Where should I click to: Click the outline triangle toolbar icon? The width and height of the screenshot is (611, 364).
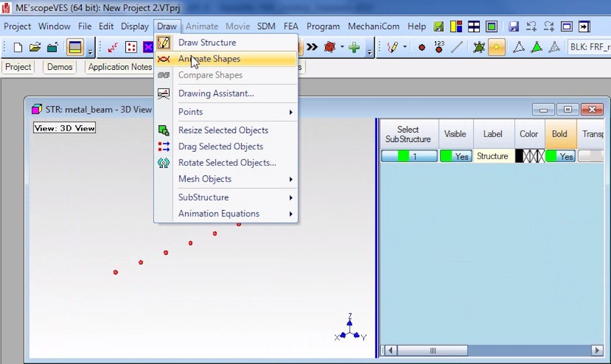(519, 48)
